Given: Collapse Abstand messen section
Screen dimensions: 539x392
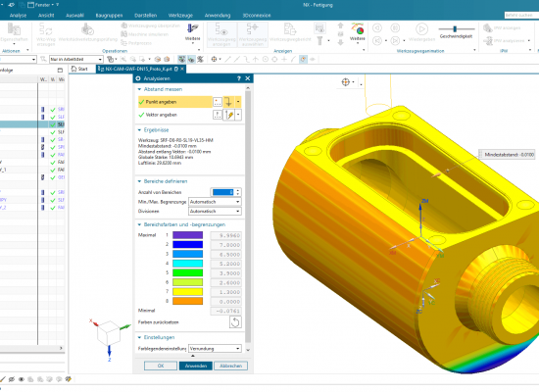Looking at the screenshot, I should 139,89.
